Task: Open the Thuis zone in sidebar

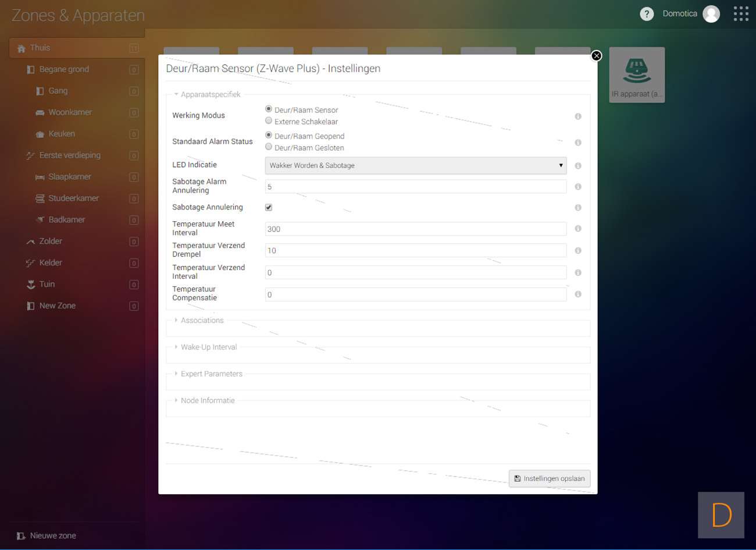Action: 40,48
